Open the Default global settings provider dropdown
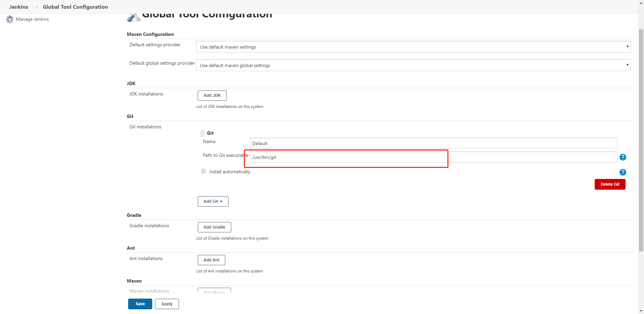Image resolution: width=644 pixels, height=314 pixels. (x=414, y=65)
